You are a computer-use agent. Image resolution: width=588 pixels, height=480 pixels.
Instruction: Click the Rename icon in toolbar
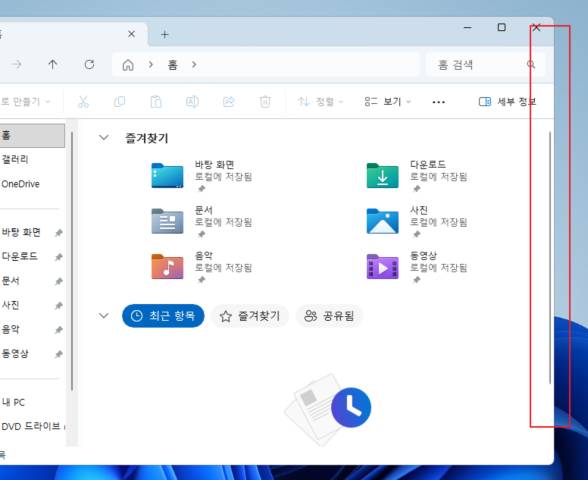pos(192,102)
